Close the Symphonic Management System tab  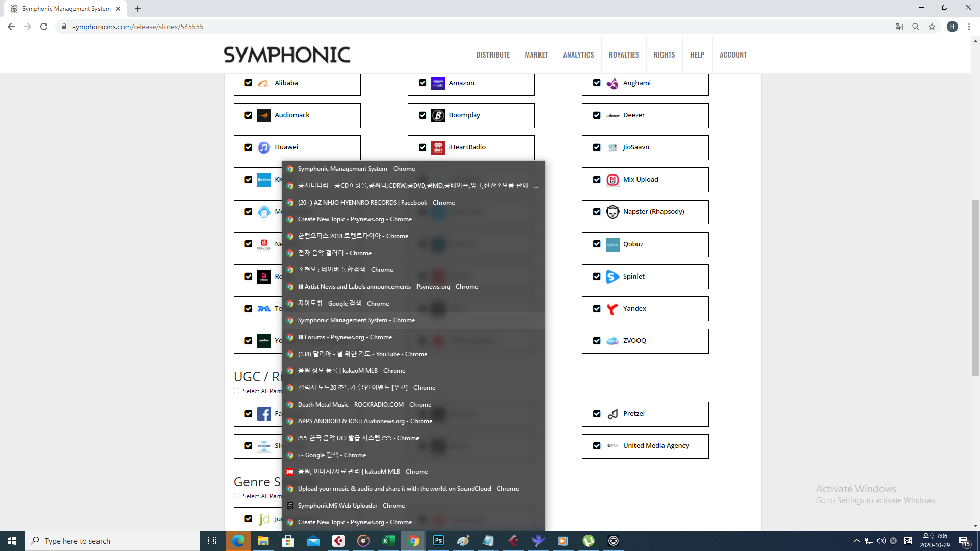[x=118, y=9]
